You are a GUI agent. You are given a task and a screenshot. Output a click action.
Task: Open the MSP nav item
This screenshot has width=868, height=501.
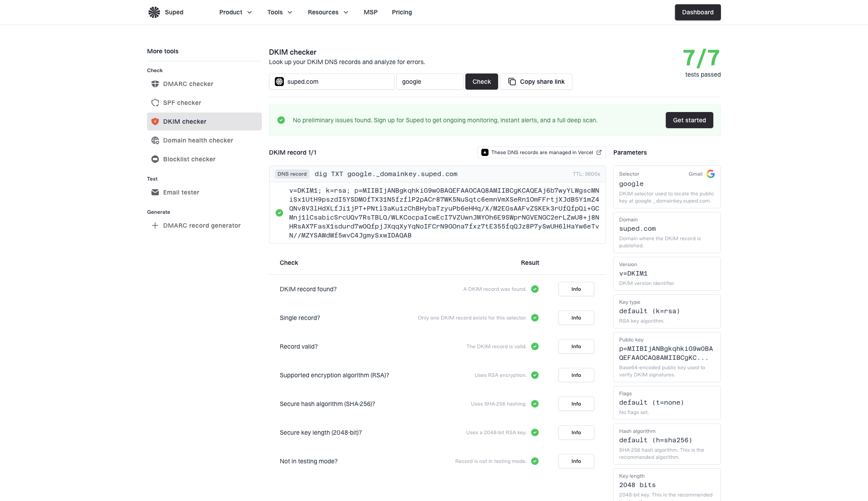pyautogui.click(x=370, y=12)
